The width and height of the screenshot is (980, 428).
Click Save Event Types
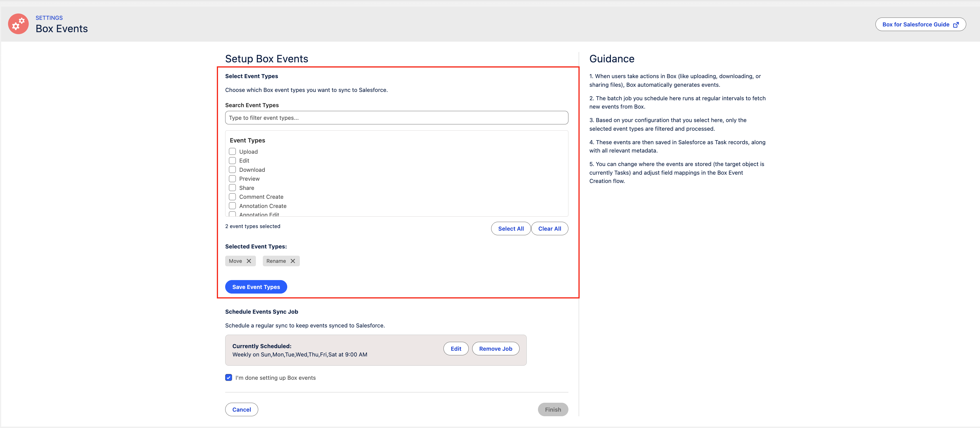click(256, 287)
